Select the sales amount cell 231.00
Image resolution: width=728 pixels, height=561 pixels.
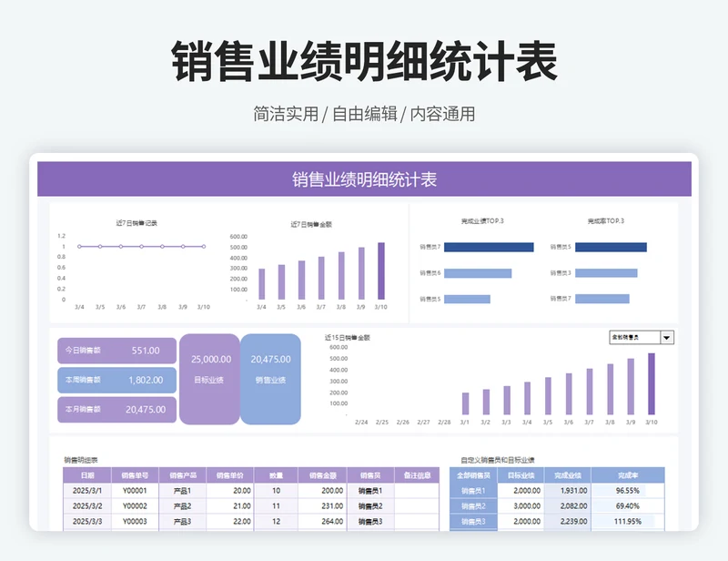tap(323, 506)
